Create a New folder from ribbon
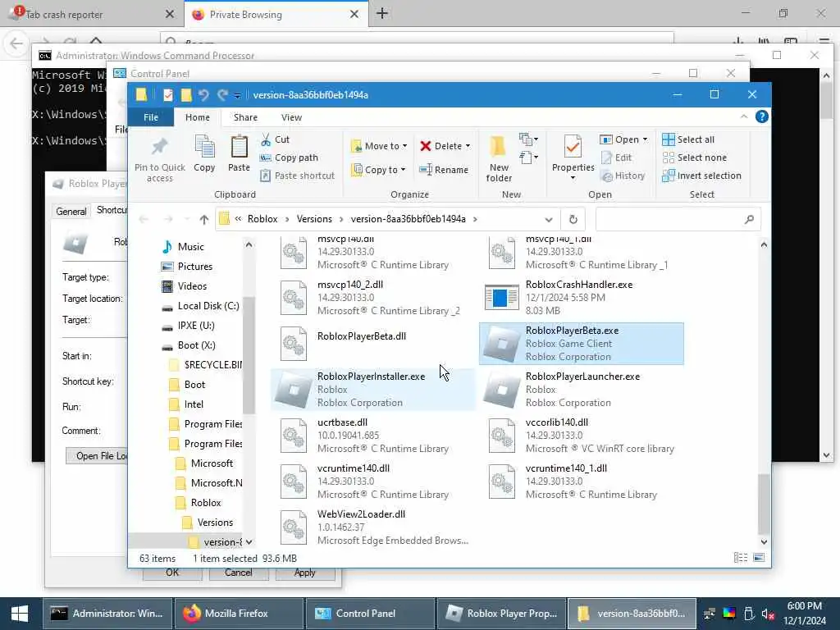Viewport: 840px width, 630px height. click(498, 158)
